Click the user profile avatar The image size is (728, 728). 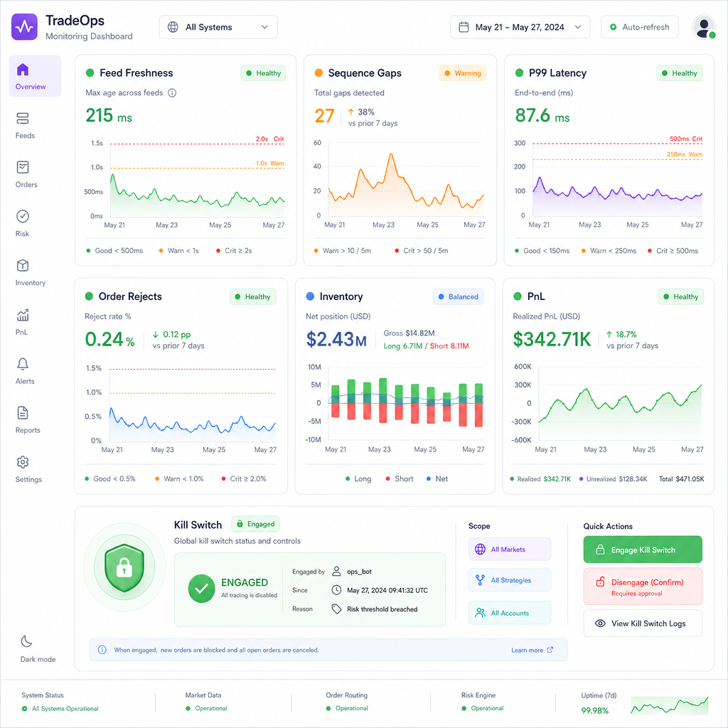point(704,27)
